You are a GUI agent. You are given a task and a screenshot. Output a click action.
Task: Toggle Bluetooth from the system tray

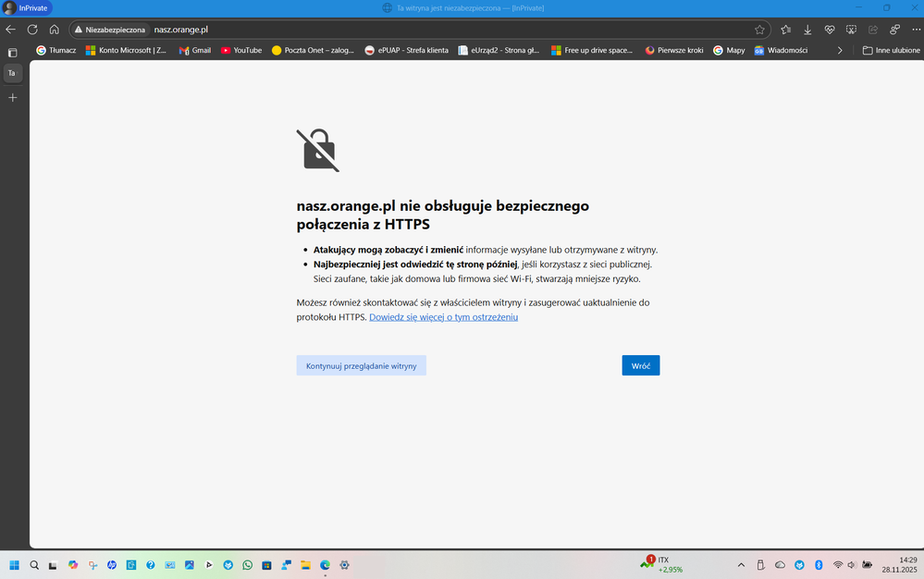(x=819, y=564)
